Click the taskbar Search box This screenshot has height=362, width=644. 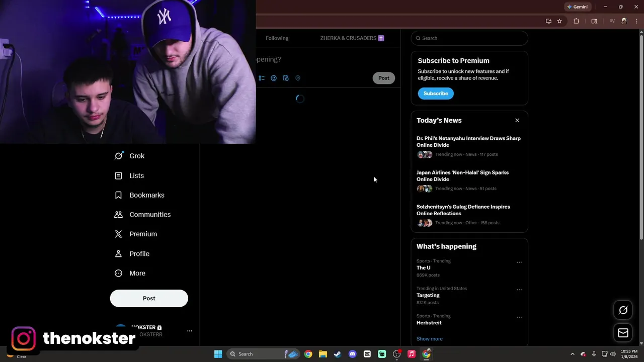click(263, 354)
